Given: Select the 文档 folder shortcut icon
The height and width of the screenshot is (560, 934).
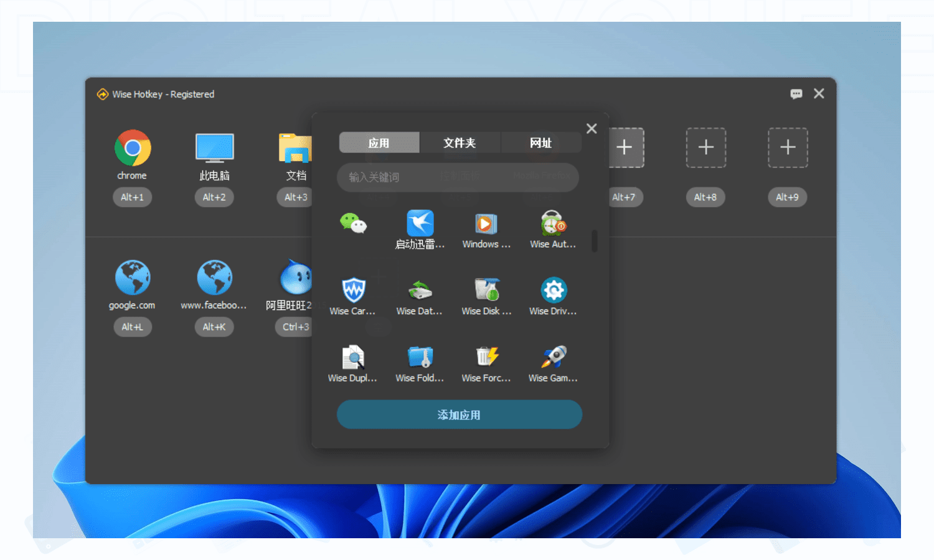Looking at the screenshot, I should pos(295,148).
